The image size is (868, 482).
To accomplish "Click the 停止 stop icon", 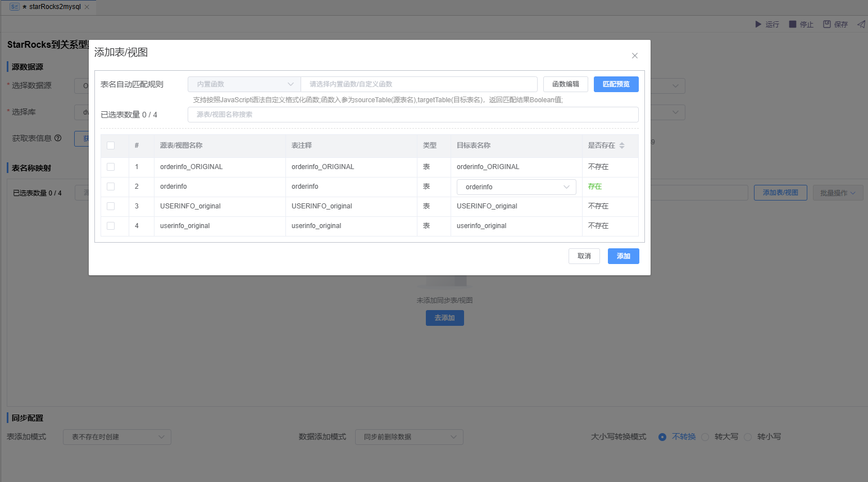I will (793, 24).
